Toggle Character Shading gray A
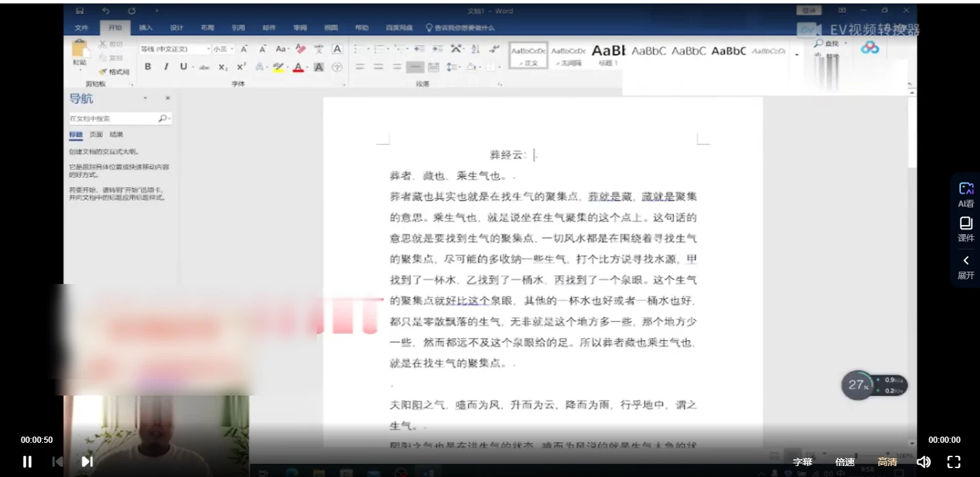 pyautogui.click(x=318, y=67)
